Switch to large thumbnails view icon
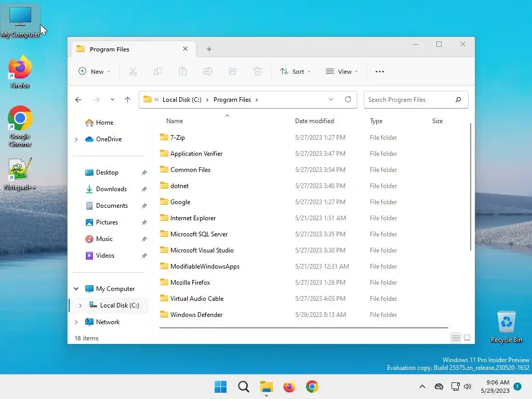Screen dimensions: 532x399 pyautogui.click(x=467, y=338)
